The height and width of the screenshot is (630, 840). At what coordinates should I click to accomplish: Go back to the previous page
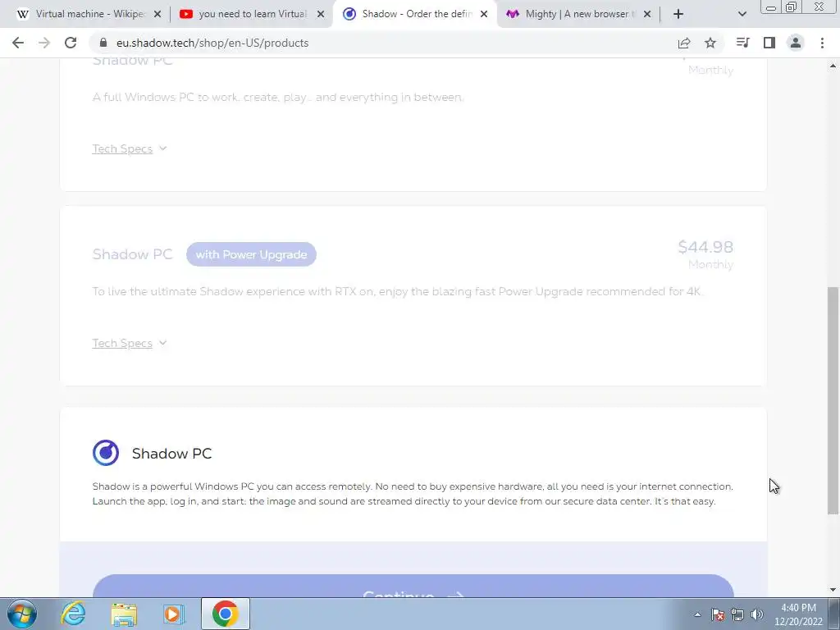pyautogui.click(x=18, y=43)
